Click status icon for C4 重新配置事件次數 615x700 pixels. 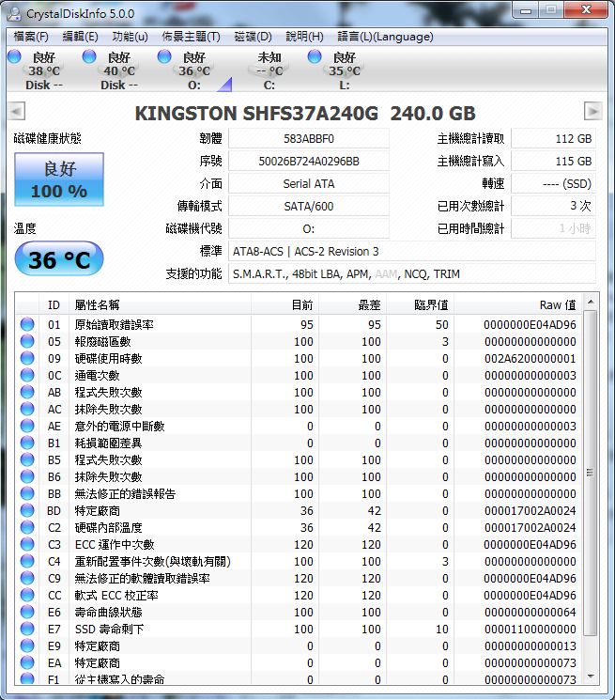pyautogui.click(x=27, y=561)
